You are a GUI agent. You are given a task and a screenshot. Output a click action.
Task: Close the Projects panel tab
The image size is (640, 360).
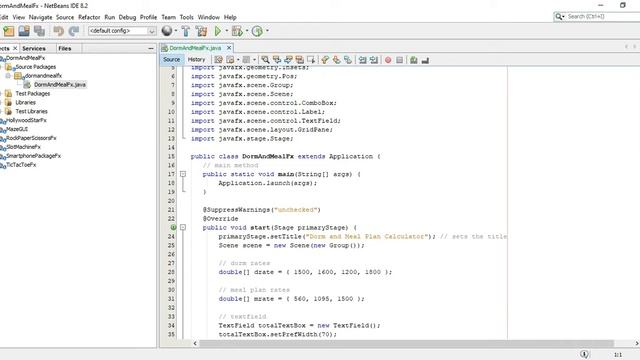pos(15,48)
